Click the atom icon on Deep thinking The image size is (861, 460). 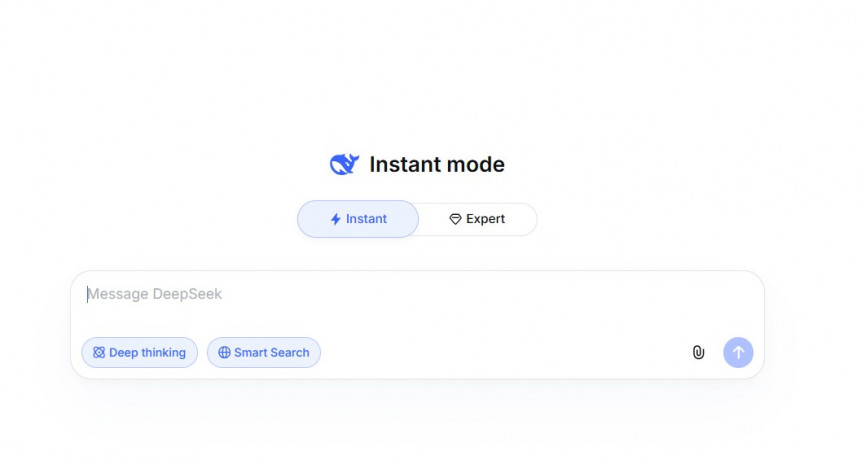point(99,353)
